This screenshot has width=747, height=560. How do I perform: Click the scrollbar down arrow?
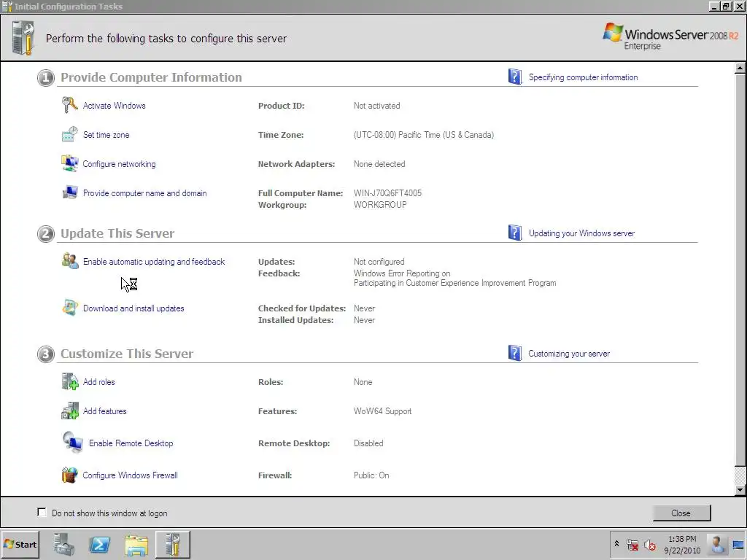(740, 489)
